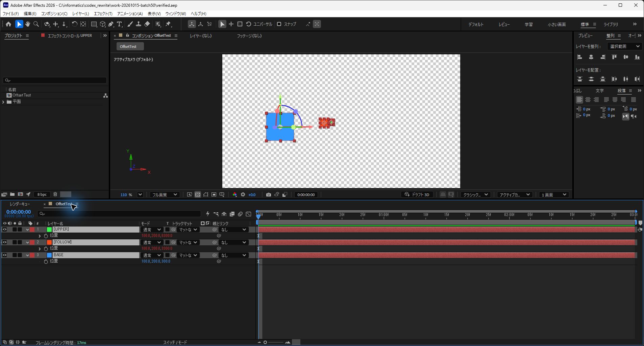Select the Rectangle shape tool

[x=94, y=24]
